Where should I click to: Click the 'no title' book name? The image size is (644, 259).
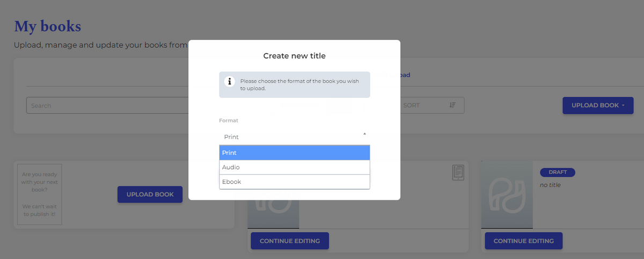tap(551, 185)
